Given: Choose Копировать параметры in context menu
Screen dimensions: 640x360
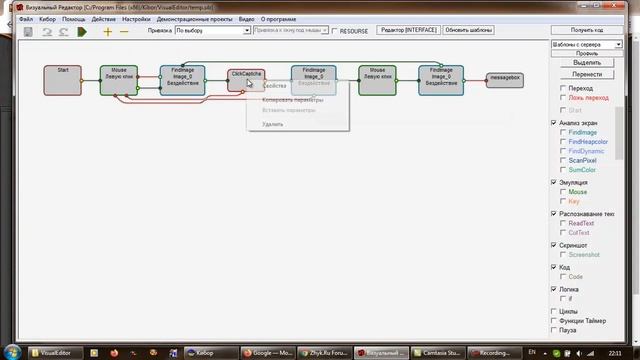Looking at the screenshot, I should [x=292, y=100].
